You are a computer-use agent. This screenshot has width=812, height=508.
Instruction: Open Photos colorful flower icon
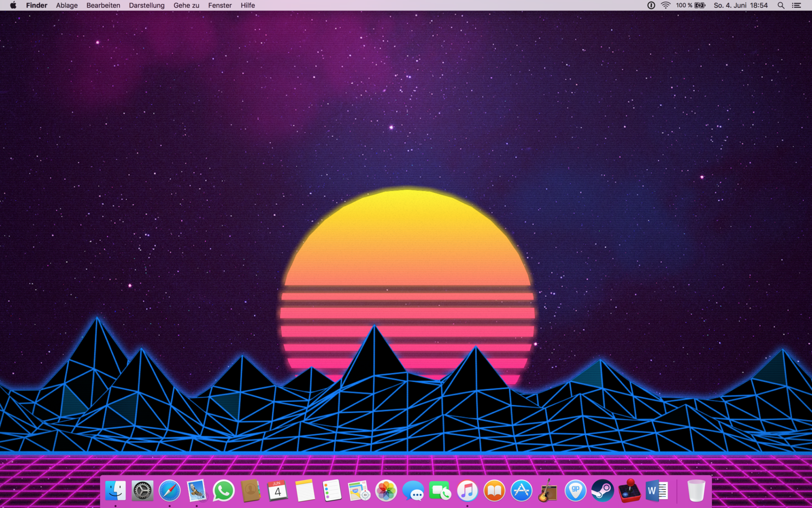click(x=386, y=491)
